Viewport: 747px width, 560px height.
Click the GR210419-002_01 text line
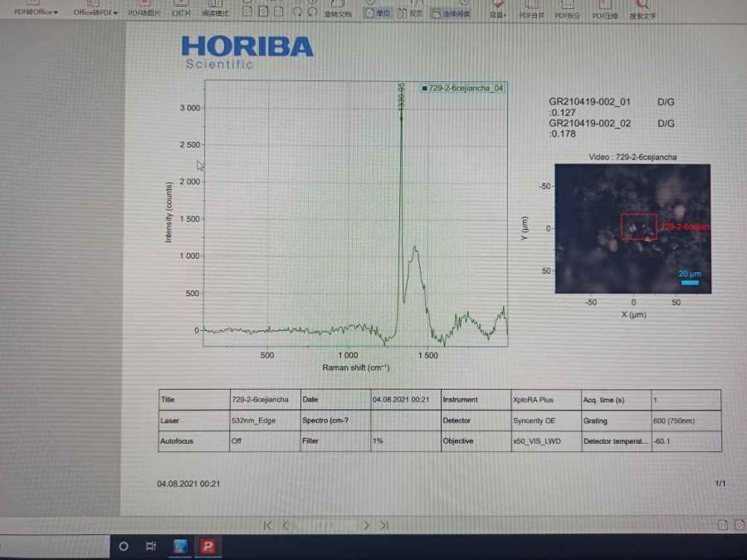589,101
